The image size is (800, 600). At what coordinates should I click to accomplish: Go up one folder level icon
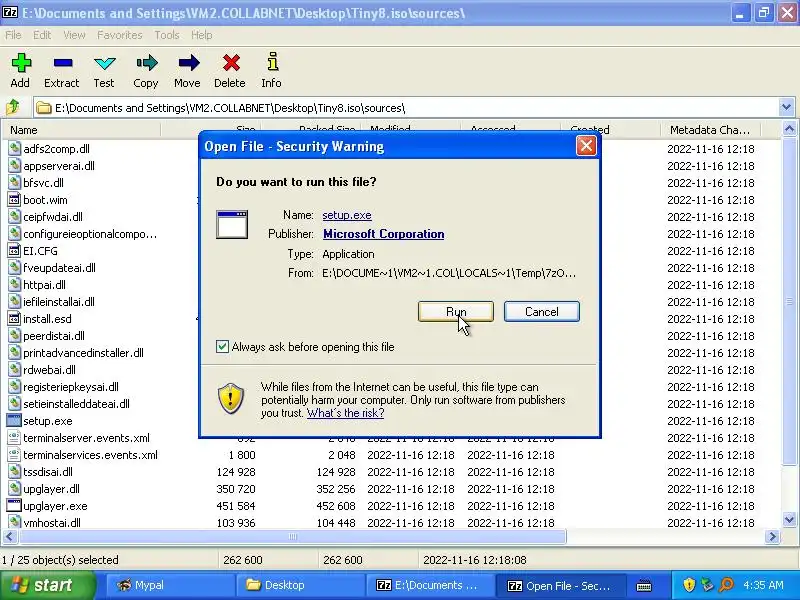(x=13, y=108)
